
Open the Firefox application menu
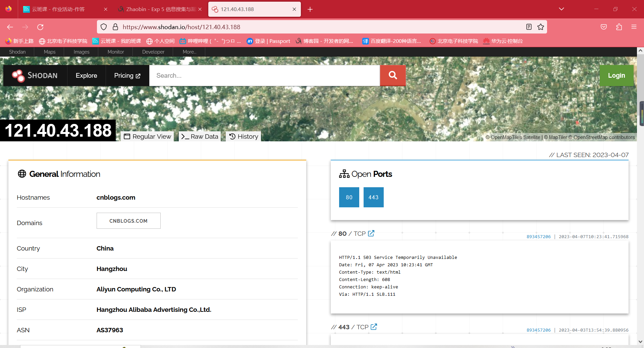click(x=634, y=27)
